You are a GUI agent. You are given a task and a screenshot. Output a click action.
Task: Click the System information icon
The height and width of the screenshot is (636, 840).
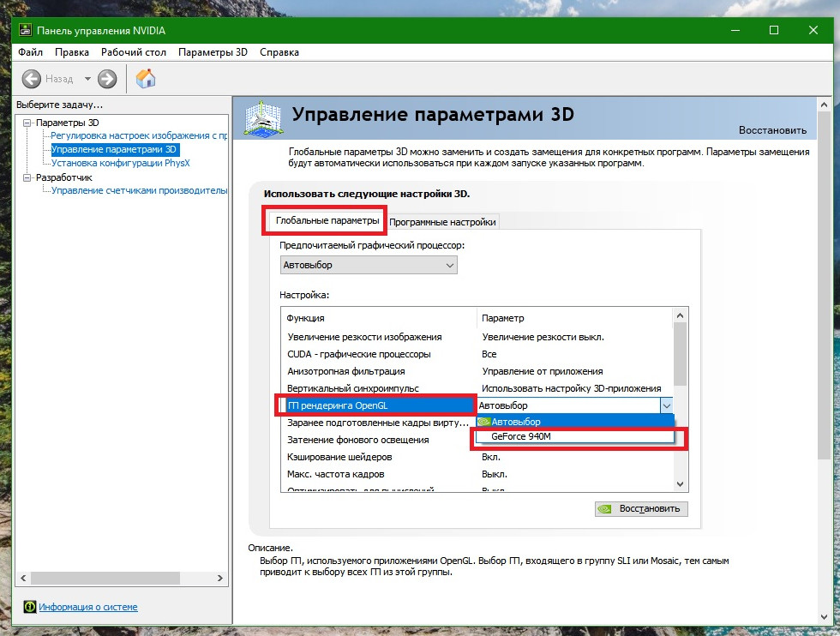[29, 607]
